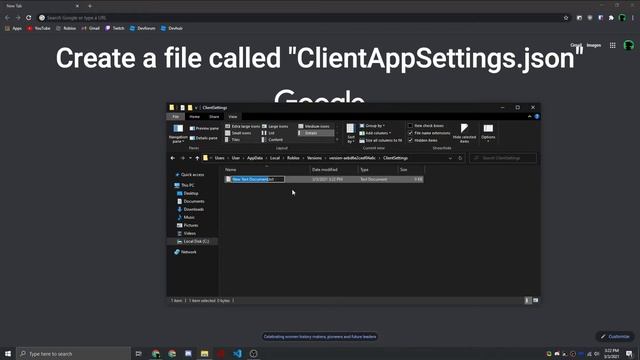
Task: Open the Navigation pane button in the ribbon
Action: tap(178, 133)
